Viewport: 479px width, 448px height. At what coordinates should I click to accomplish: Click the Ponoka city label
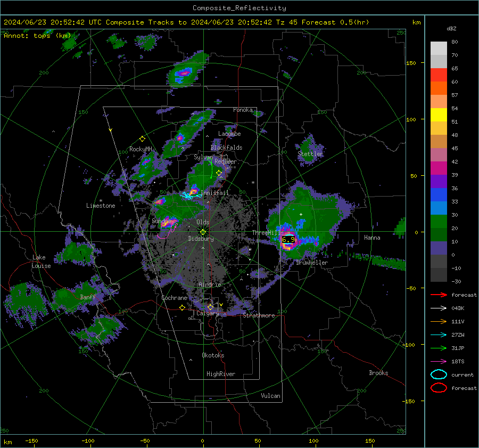[243, 110]
